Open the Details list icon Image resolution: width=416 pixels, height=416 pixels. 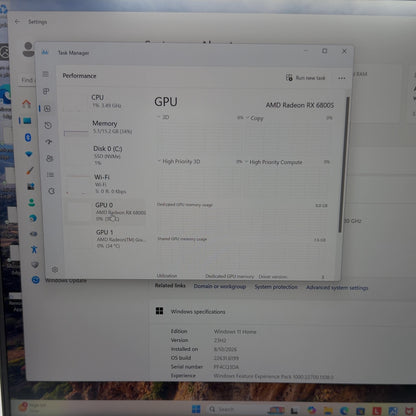[50, 175]
